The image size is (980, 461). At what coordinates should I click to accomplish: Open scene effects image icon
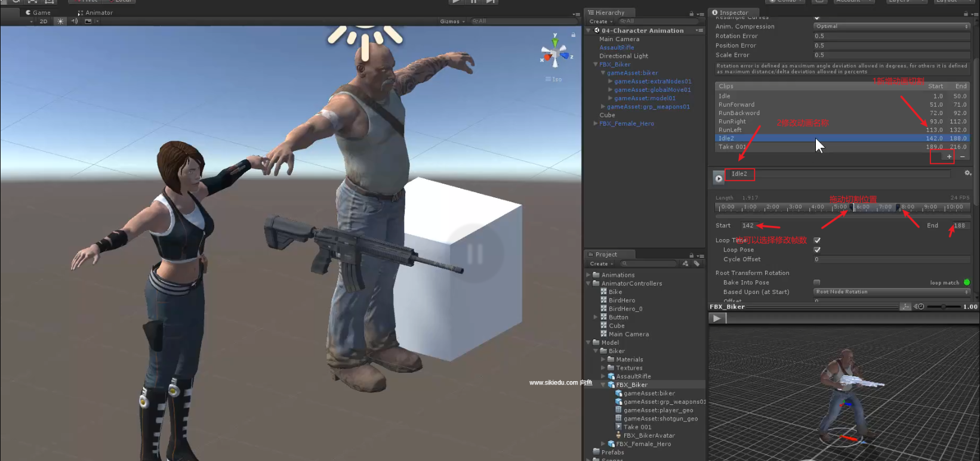[88, 21]
